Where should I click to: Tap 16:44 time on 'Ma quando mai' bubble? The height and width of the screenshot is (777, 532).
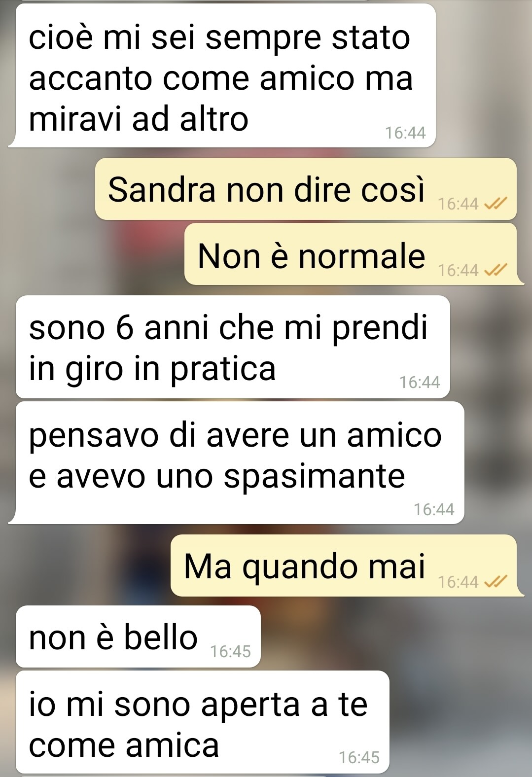tap(458, 582)
